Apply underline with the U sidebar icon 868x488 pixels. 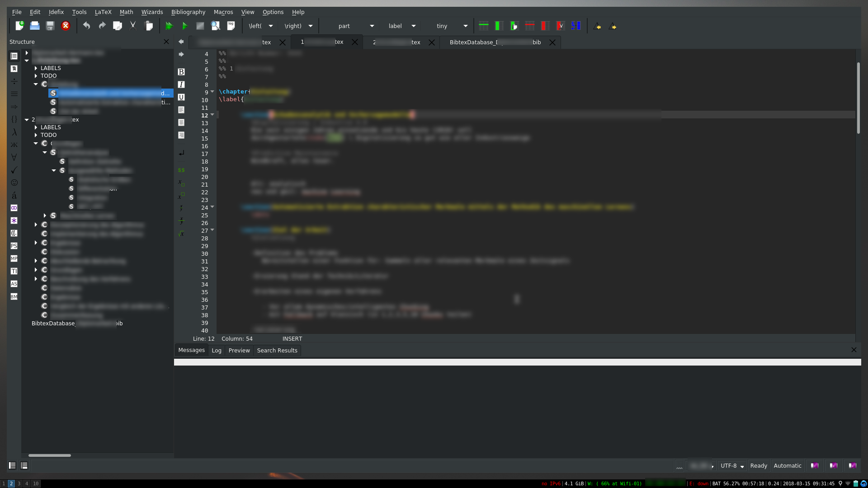[x=181, y=97]
